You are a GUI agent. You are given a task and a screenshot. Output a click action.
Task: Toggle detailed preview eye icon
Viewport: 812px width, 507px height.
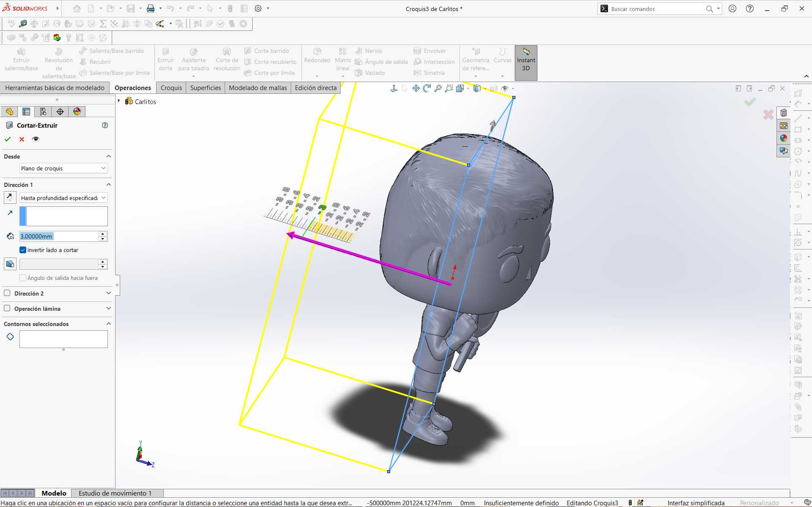(x=36, y=139)
